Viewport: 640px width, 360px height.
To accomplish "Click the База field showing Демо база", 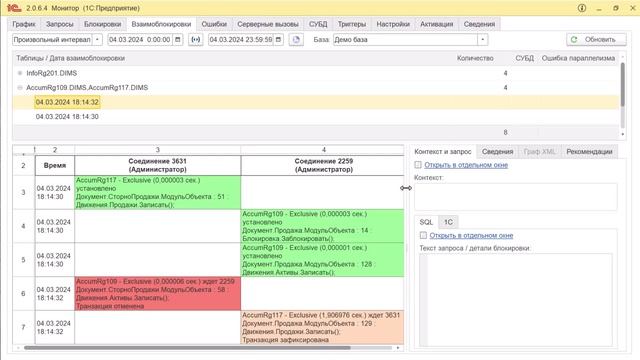I will (405, 40).
